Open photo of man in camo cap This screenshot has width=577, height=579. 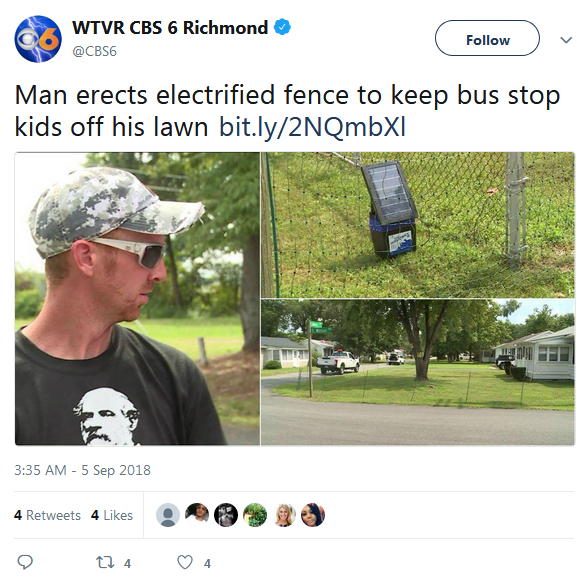pyautogui.click(x=137, y=298)
